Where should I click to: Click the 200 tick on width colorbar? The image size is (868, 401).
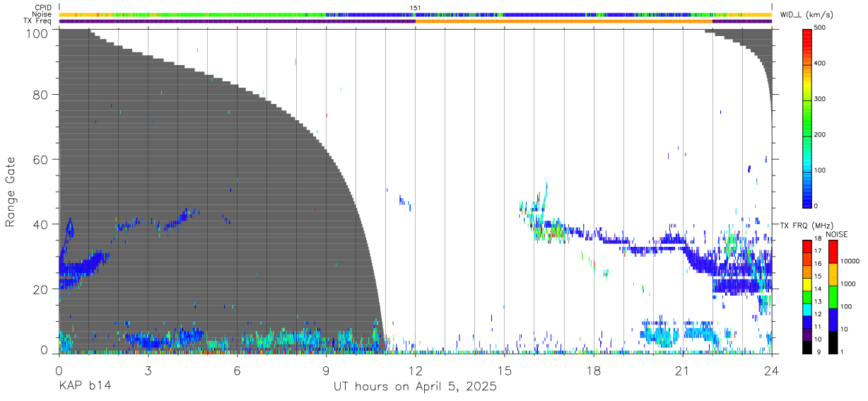(x=821, y=134)
